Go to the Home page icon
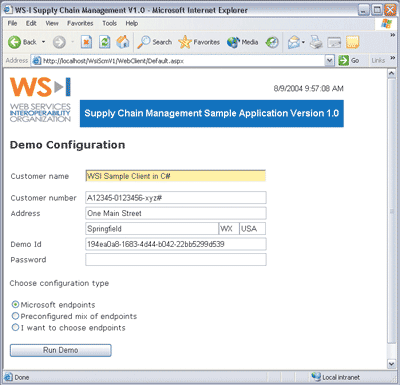The image size is (400, 385). (123, 42)
